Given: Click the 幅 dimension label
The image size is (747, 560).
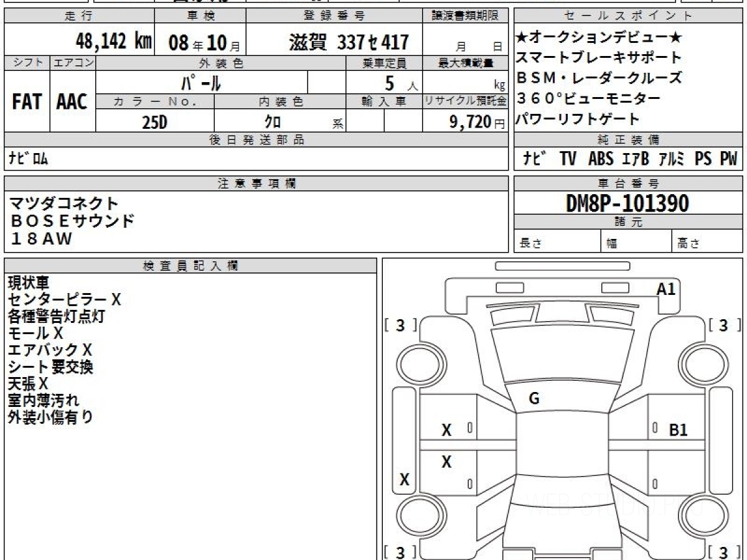Looking at the screenshot, I should pyautogui.click(x=612, y=244).
